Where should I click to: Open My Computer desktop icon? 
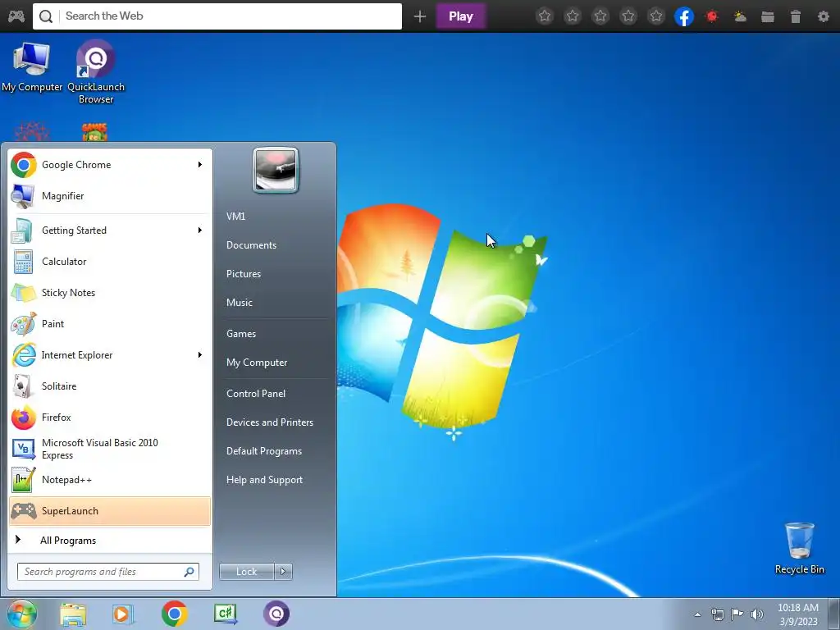[32, 66]
